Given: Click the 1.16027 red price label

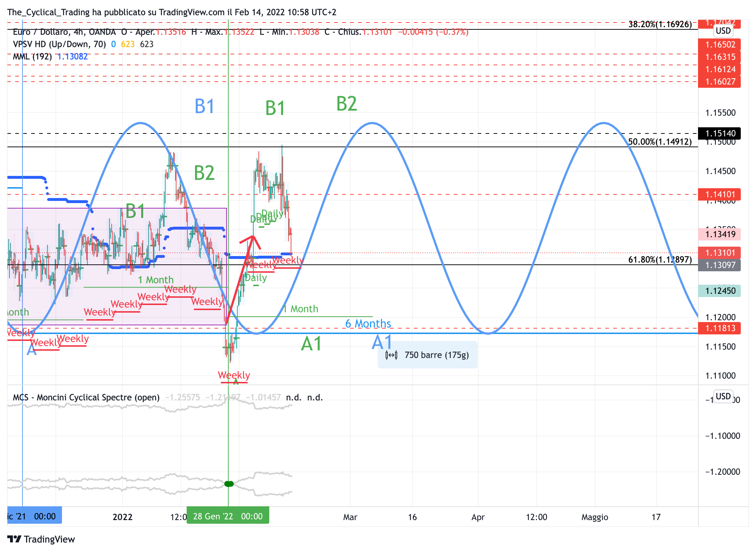Looking at the screenshot, I should (x=719, y=82).
